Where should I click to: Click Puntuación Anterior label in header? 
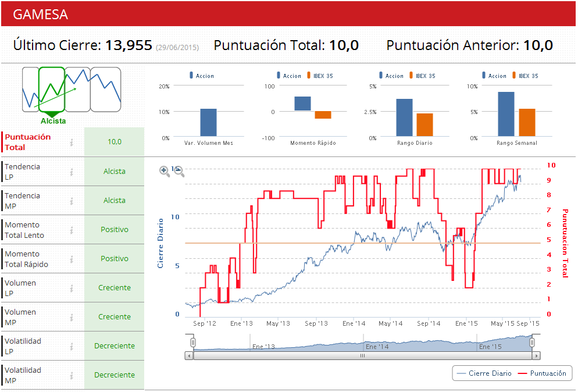coord(452,46)
